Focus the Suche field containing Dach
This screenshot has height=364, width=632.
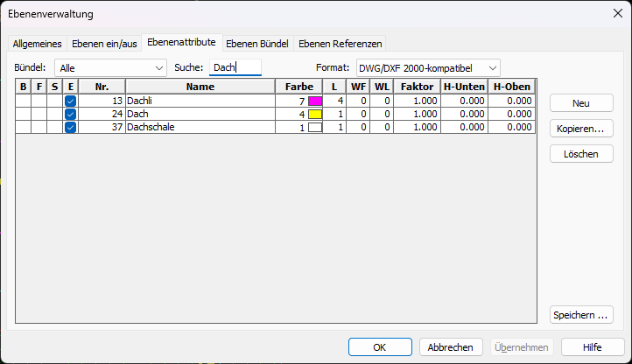coord(235,67)
